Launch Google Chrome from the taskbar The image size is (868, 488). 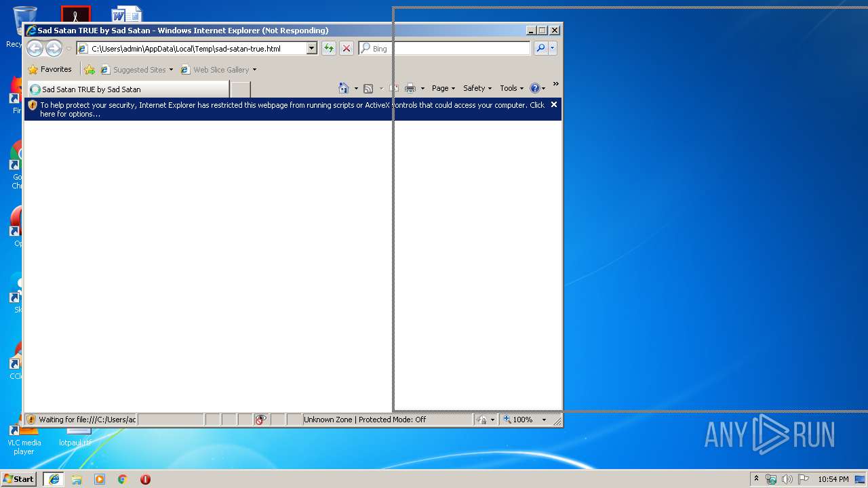(x=123, y=479)
